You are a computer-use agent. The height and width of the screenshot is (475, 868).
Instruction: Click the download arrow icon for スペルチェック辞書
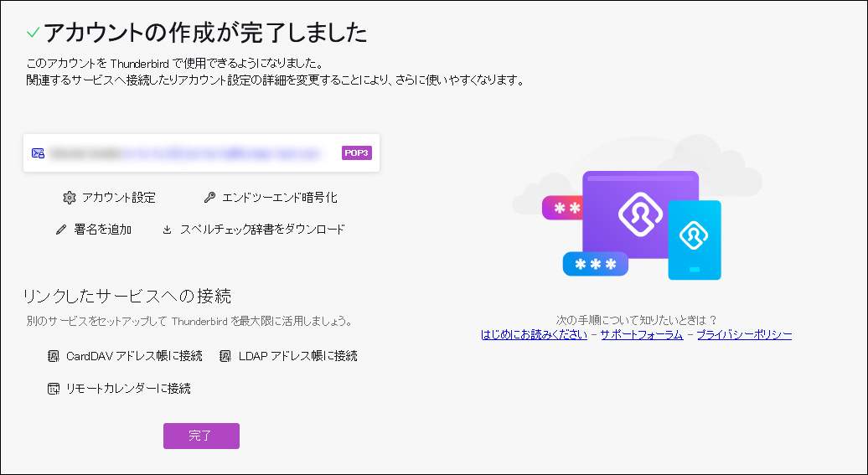pos(168,230)
